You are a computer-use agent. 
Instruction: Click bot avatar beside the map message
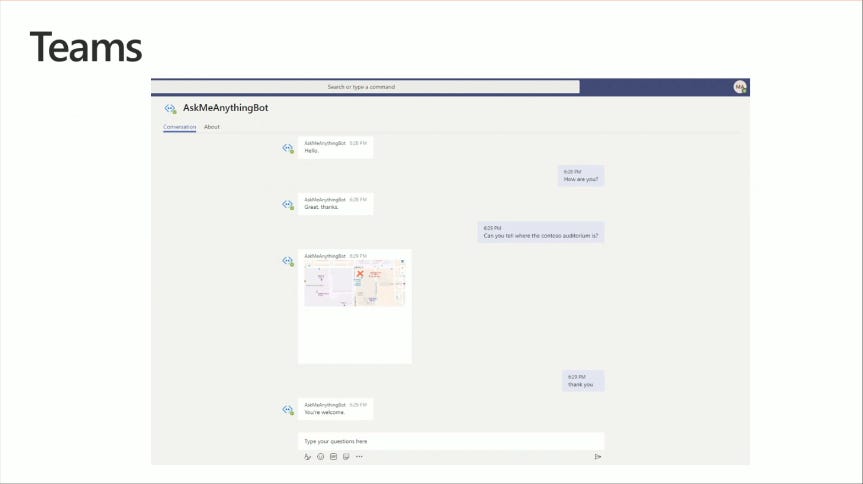point(288,261)
